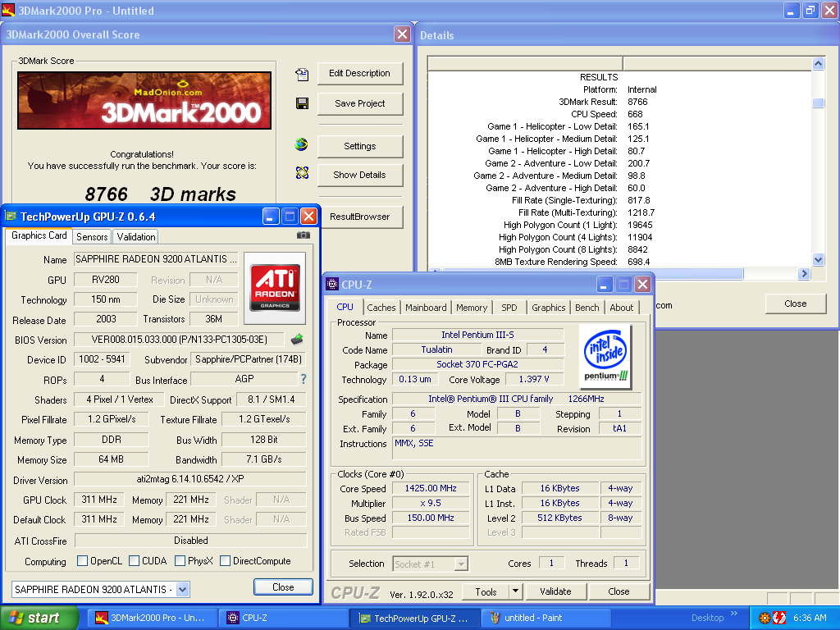The image size is (840, 630).
Task: Switch to untitled - Paint taskbar item
Action: (x=546, y=618)
